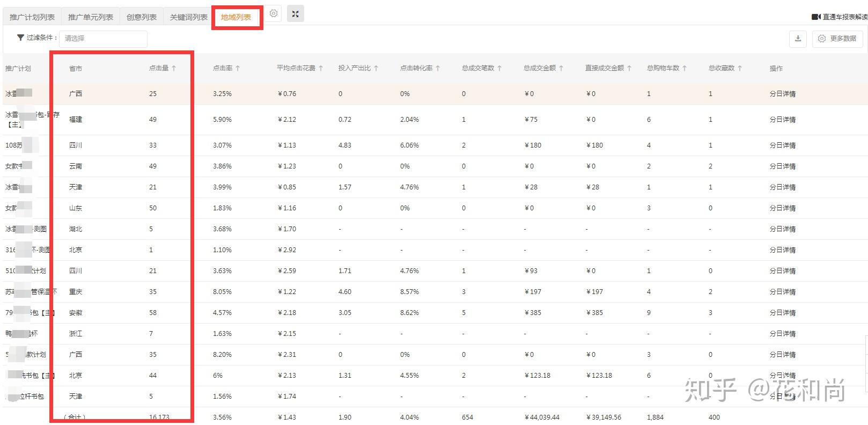Sort by 投入产出比 using its arrow

tap(376, 68)
